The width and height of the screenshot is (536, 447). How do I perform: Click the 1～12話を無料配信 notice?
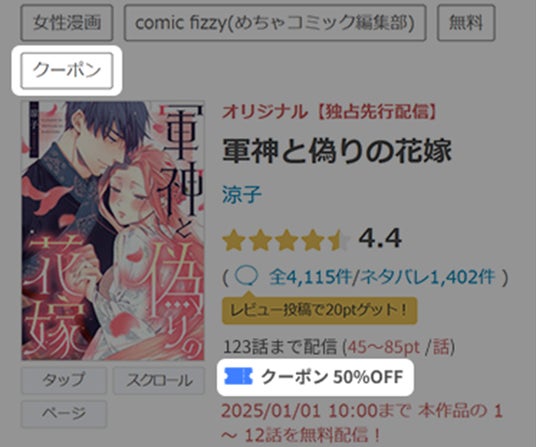click(361, 422)
